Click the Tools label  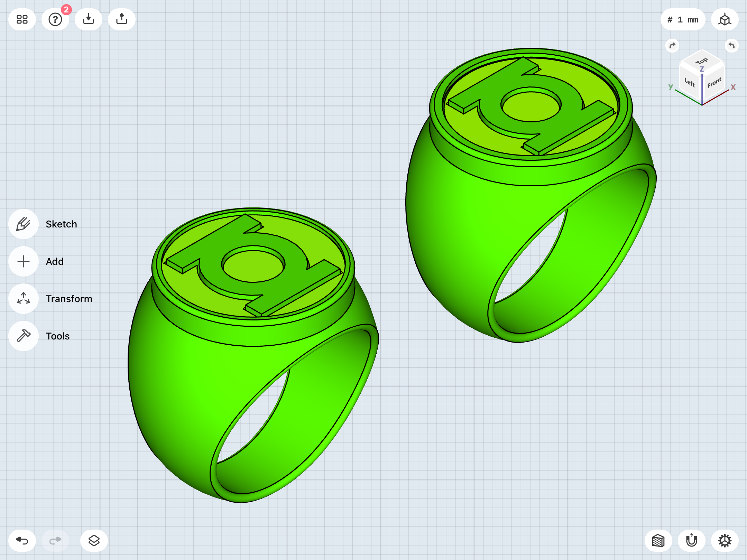pyautogui.click(x=58, y=336)
